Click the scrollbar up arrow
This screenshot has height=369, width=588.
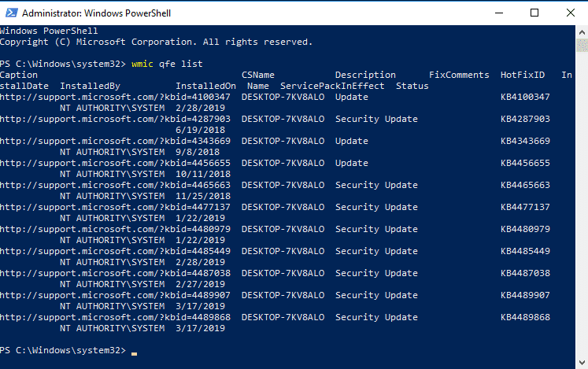(582, 32)
